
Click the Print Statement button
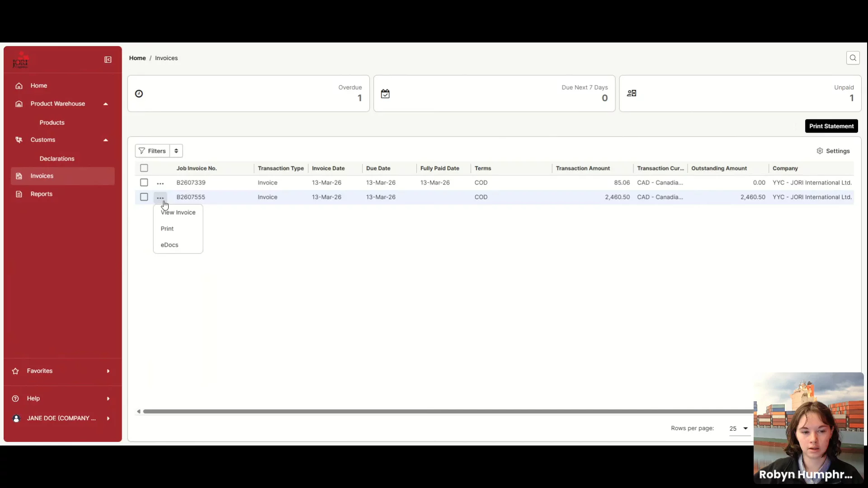coord(831,126)
